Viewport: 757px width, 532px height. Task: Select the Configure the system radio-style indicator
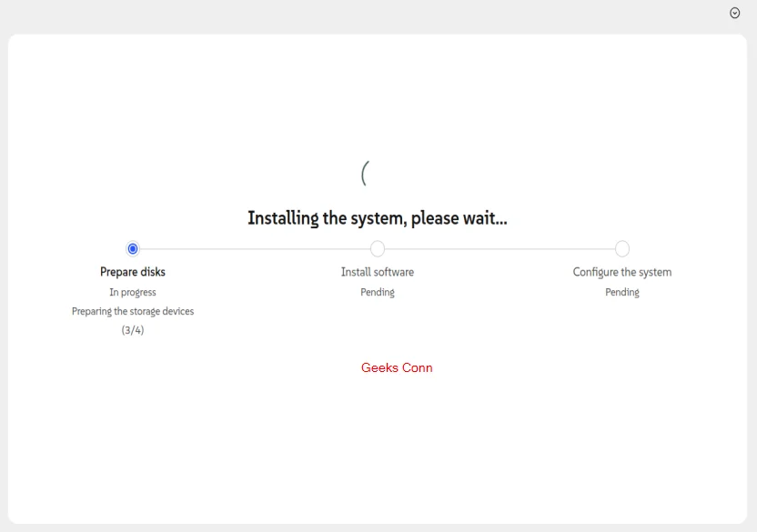click(622, 248)
